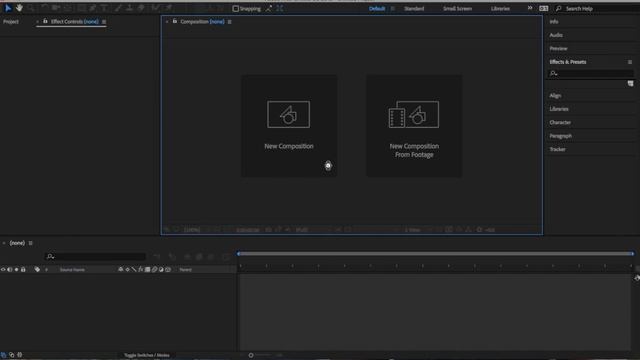Click Toggle Switches / Modes button

[x=147, y=355]
